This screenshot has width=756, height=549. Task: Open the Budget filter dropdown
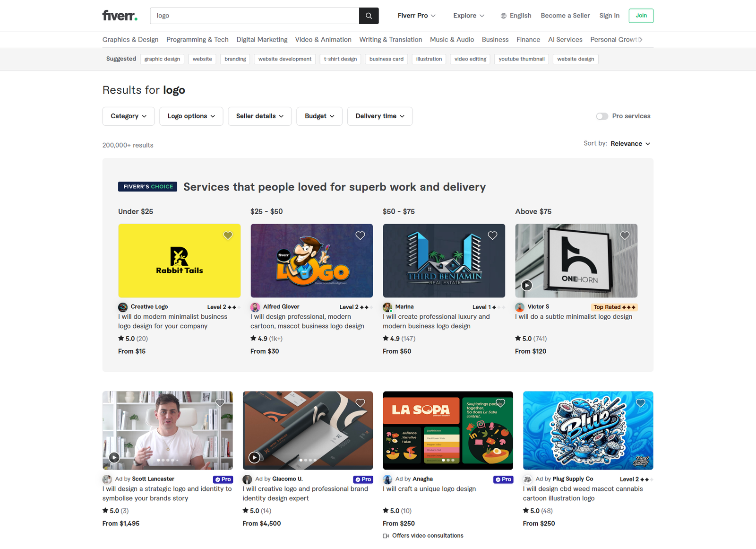(319, 116)
